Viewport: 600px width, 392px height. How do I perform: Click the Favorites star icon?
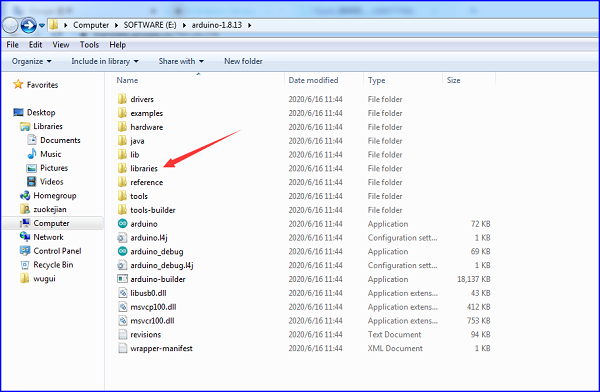pyautogui.click(x=18, y=84)
